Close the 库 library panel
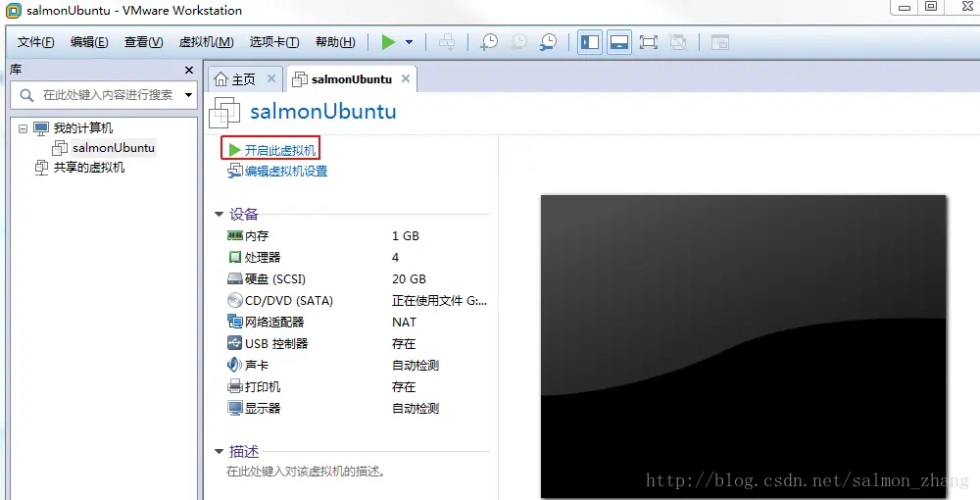This screenshot has height=500, width=980. point(189,70)
